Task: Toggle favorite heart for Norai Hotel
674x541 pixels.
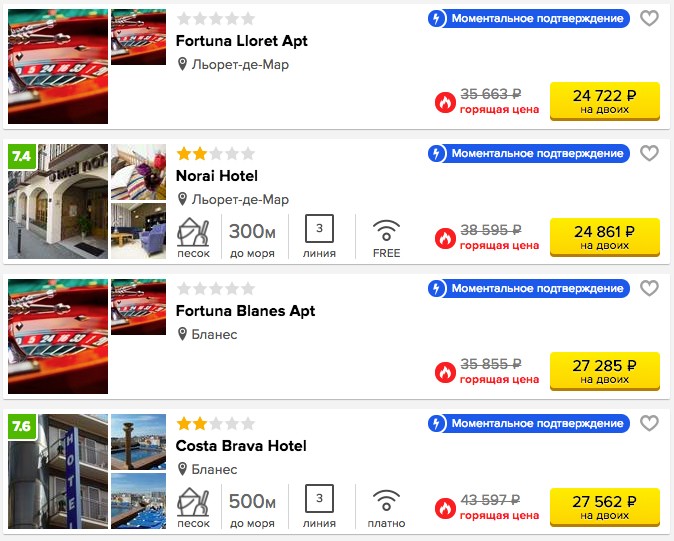Action: click(649, 153)
